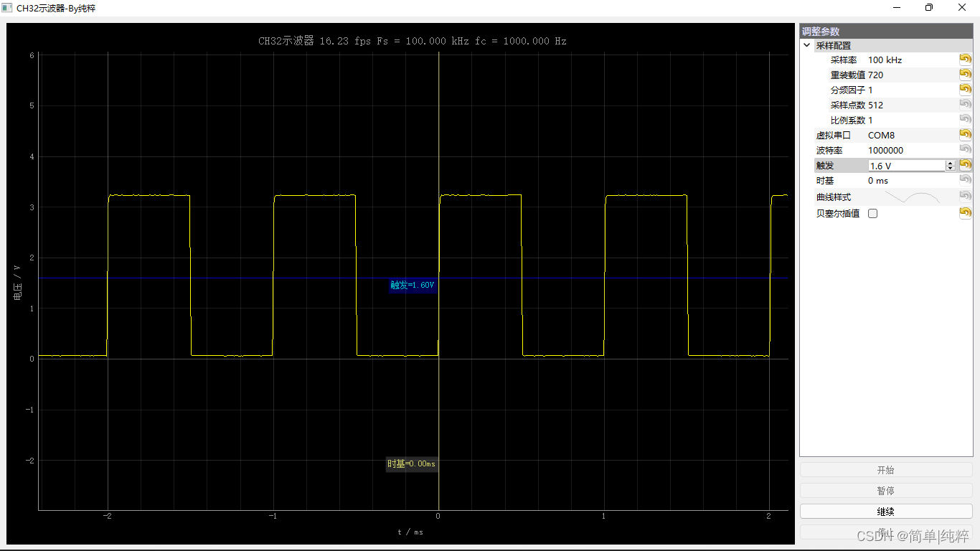This screenshot has width=980, height=551.
Task: Select the 触发 row label
Action: pyautogui.click(x=825, y=166)
